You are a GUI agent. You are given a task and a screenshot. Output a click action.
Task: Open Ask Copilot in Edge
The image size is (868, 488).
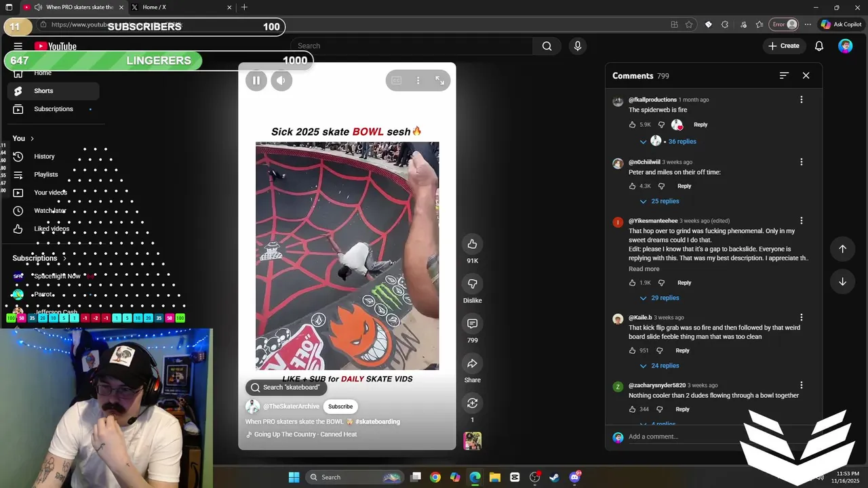click(841, 24)
